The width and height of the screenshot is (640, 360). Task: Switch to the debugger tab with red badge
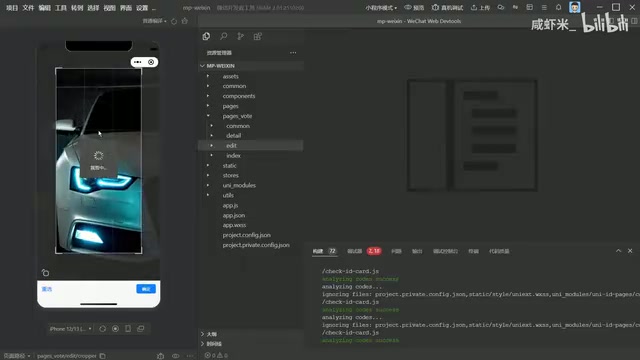click(364, 251)
